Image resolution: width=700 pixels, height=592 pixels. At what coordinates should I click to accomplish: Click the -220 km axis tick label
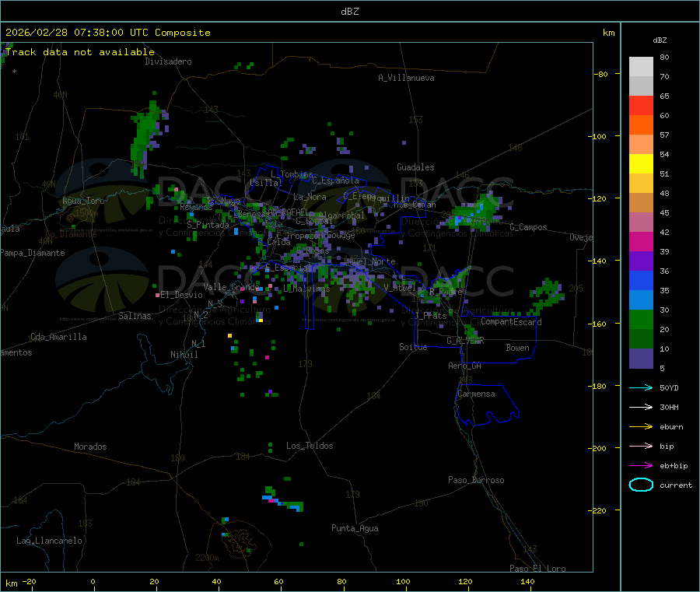(x=599, y=510)
